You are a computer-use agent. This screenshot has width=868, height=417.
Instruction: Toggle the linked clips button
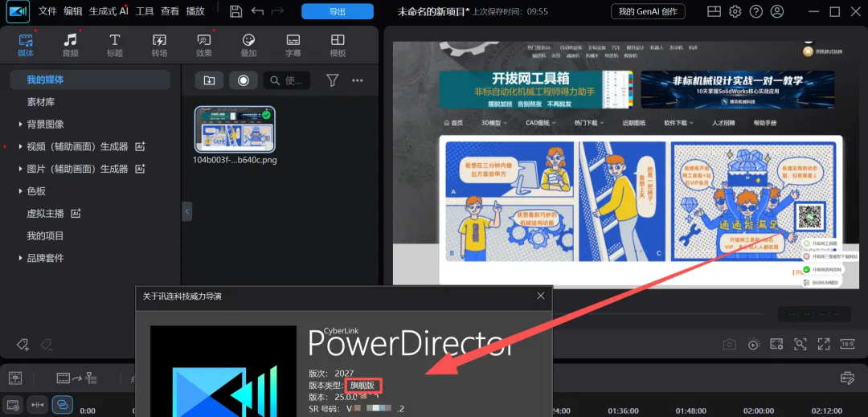(x=63, y=405)
